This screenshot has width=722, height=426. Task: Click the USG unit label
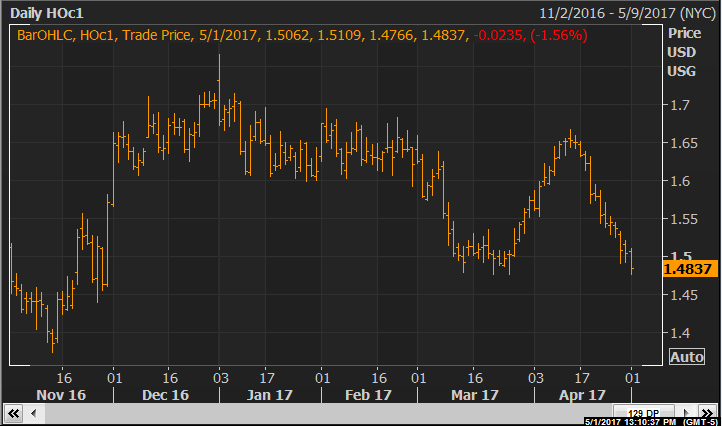click(x=681, y=71)
